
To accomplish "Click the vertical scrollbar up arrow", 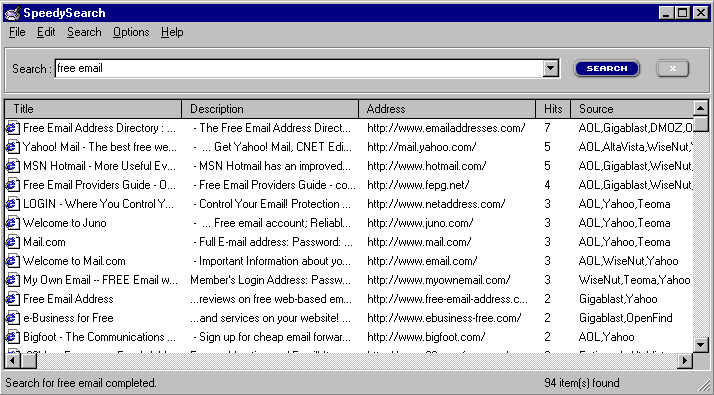I will 700,108.
